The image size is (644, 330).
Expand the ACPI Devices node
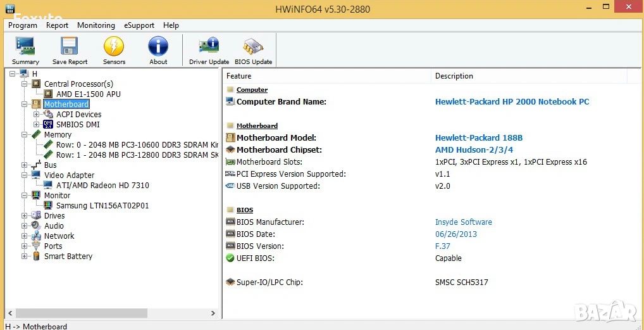click(x=37, y=115)
